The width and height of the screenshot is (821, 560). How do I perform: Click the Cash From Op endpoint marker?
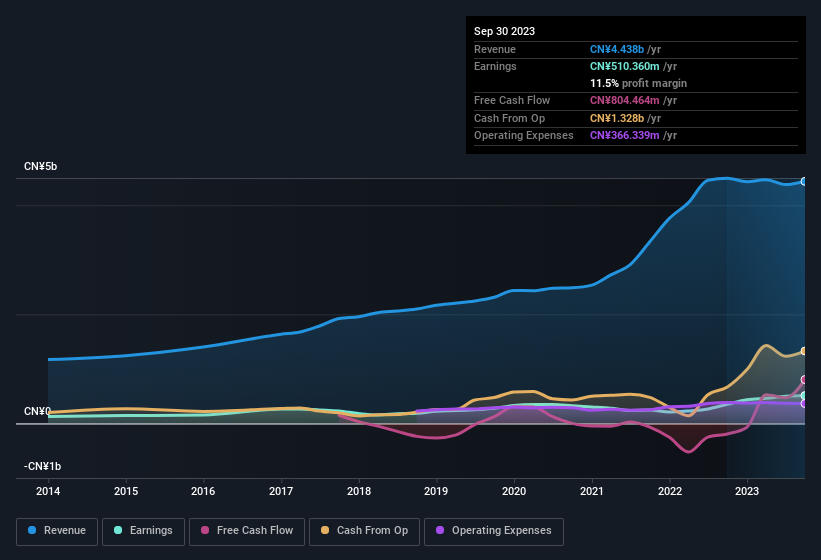(x=804, y=351)
